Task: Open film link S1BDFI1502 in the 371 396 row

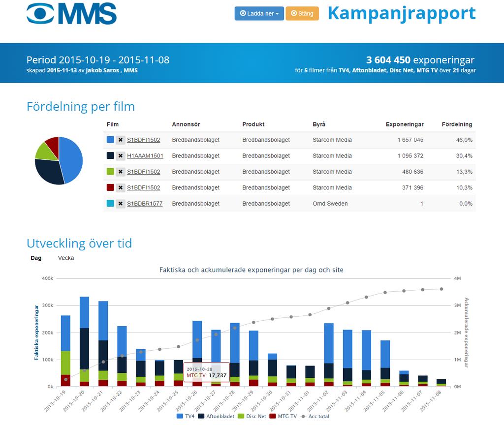Action: tap(143, 187)
